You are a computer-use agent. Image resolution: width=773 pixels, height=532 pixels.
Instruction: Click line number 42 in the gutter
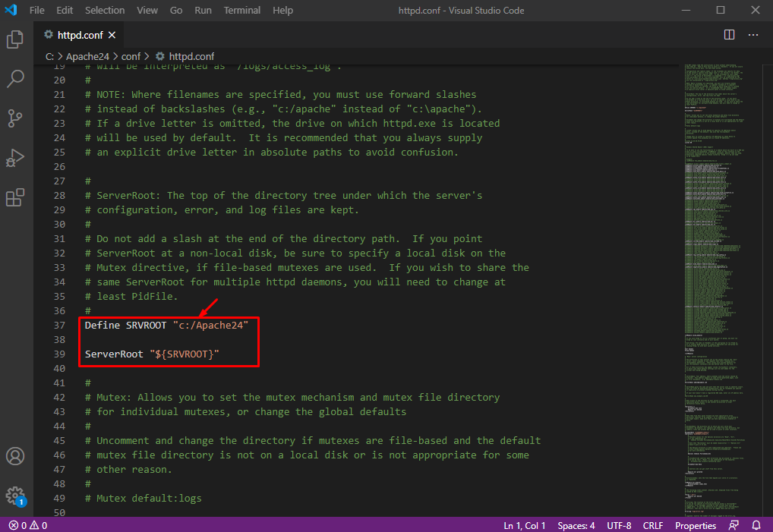point(59,398)
